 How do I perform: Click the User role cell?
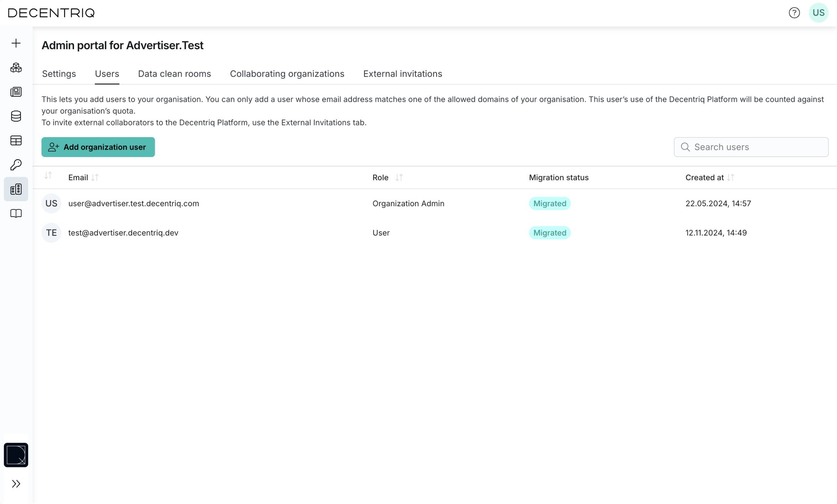[381, 233]
